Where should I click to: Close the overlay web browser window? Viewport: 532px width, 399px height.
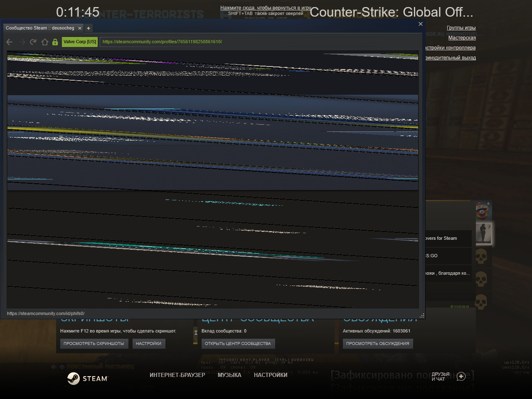pyautogui.click(x=421, y=24)
